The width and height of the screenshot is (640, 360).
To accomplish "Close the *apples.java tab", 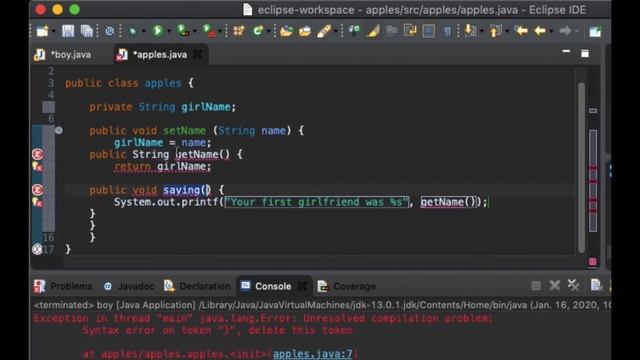I will [198, 54].
